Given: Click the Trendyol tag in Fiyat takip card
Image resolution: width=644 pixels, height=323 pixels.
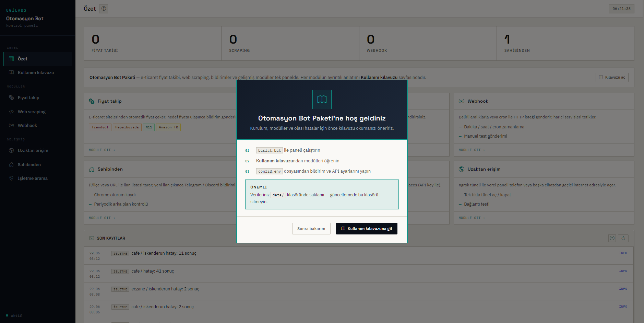Looking at the screenshot, I should point(100,127).
